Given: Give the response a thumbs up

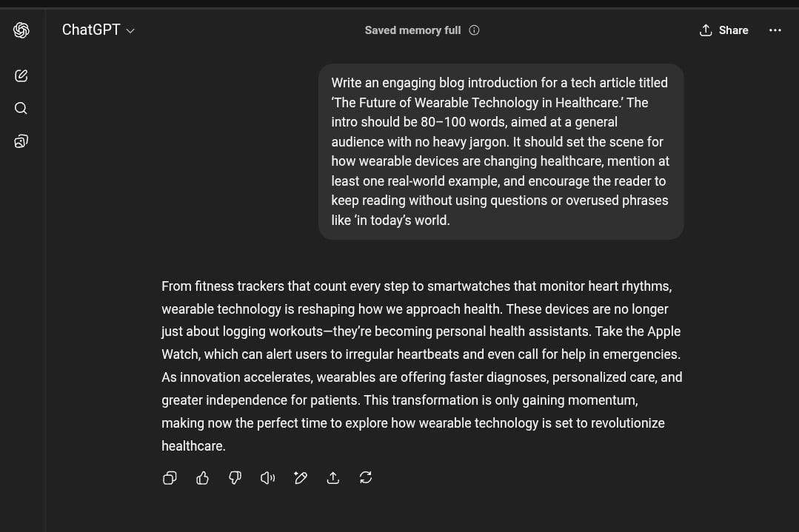Looking at the screenshot, I should (202, 477).
